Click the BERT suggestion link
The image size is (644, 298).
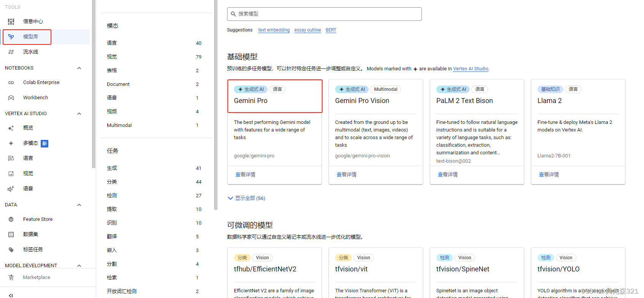click(x=331, y=30)
